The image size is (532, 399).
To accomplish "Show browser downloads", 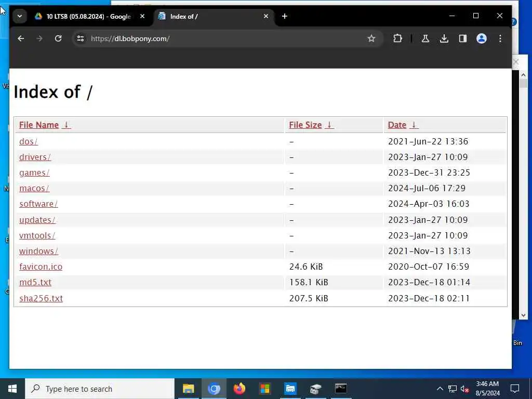I will [x=444, y=38].
